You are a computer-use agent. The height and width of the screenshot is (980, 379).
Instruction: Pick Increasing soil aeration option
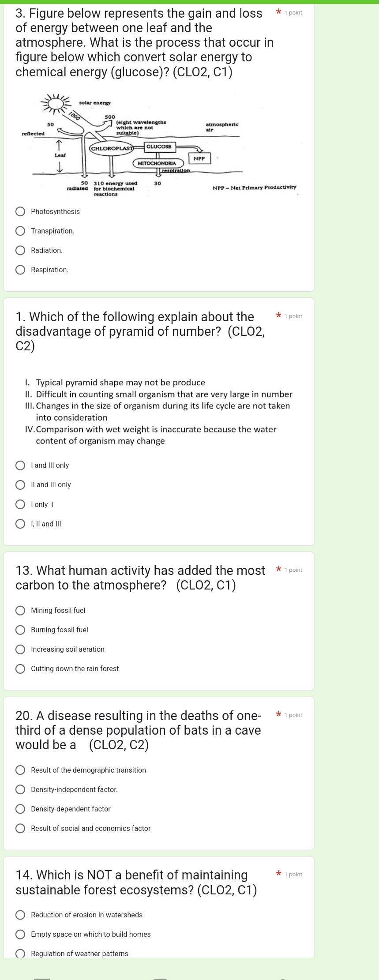[20, 649]
